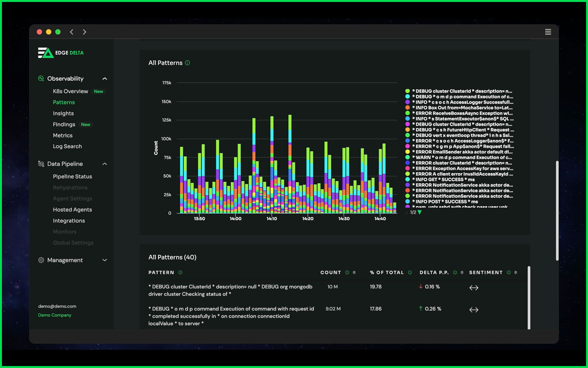Click the Management gear icon
Screen dimensions: 588x368
coord(41,260)
